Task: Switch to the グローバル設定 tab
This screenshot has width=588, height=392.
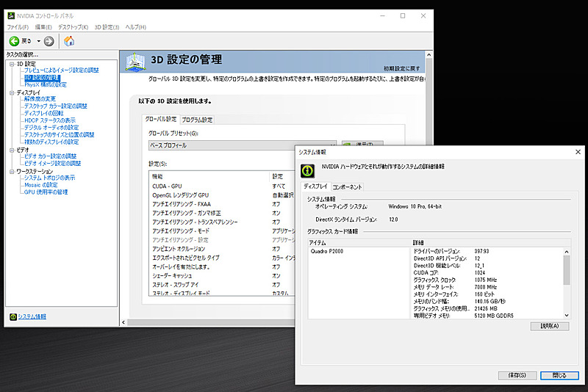Action: coord(160,119)
